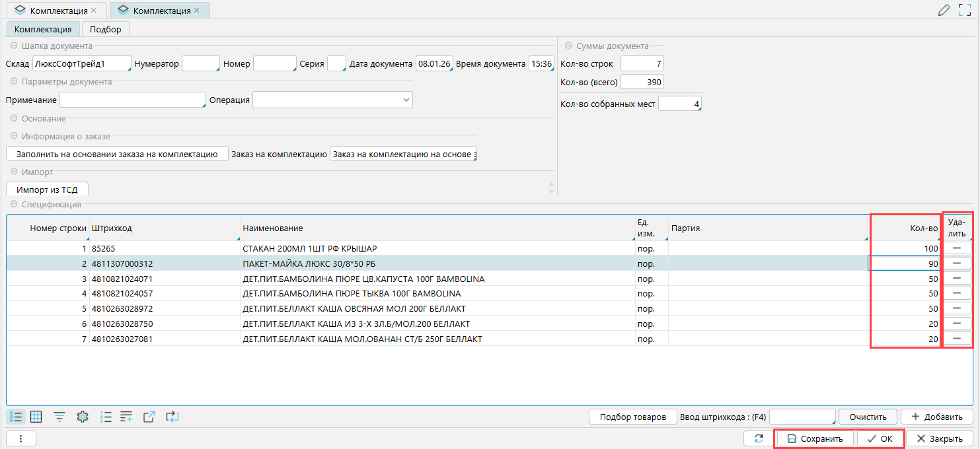Collapse the Спецификация section
This screenshot has height=449, width=980.
tap(13, 205)
